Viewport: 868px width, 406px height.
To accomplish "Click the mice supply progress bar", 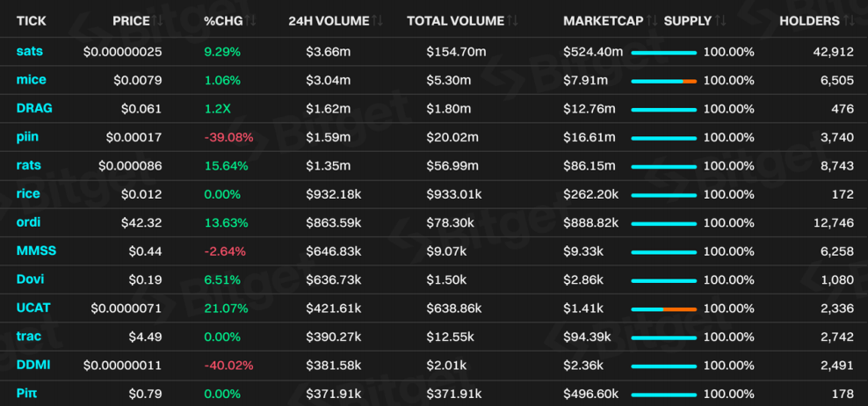I will point(663,81).
